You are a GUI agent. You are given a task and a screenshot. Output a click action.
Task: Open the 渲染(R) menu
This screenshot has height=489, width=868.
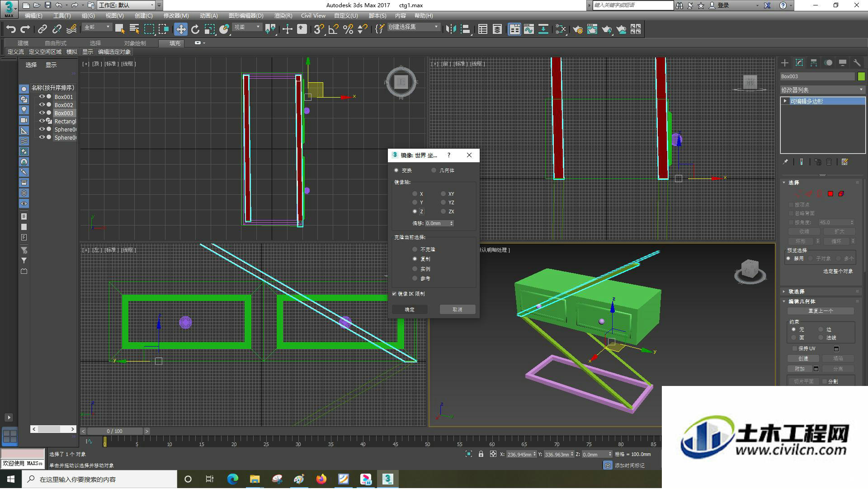click(283, 16)
